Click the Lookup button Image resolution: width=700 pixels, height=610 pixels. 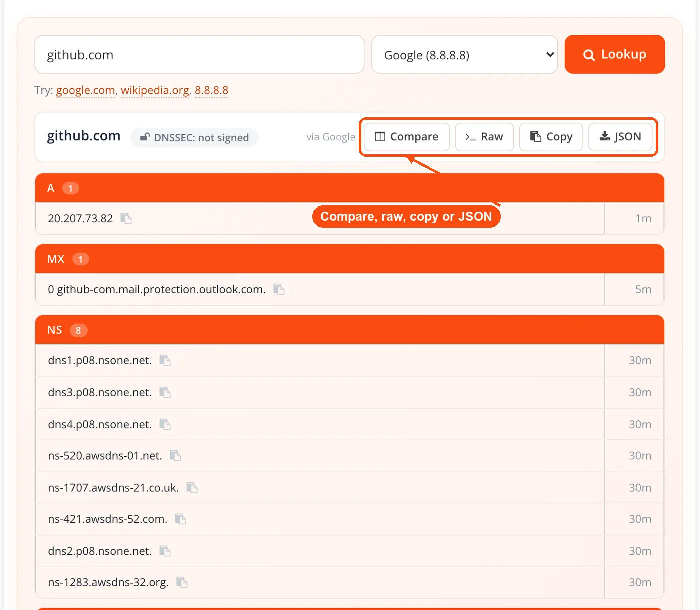(x=615, y=54)
